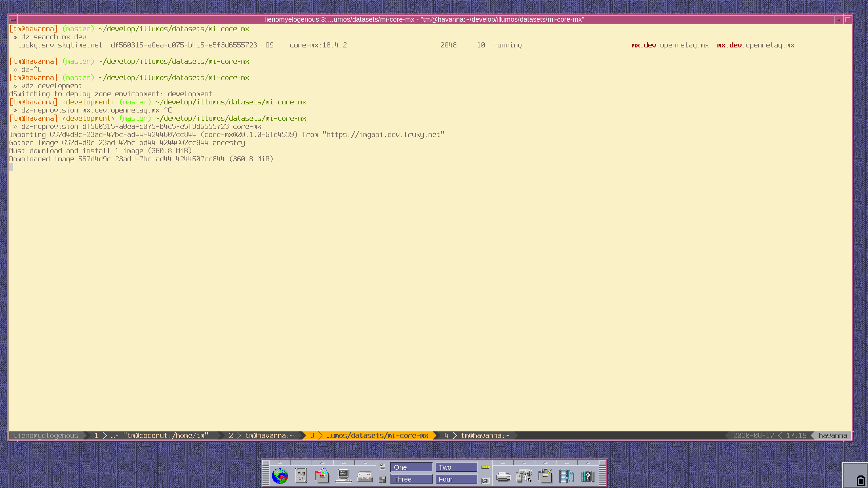Open the Aug 17 calendar icon

click(x=301, y=476)
